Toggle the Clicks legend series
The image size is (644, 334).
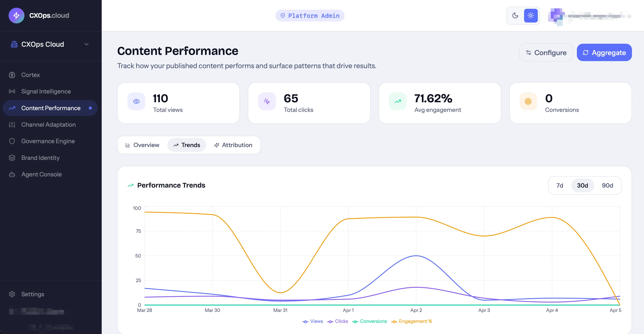click(337, 321)
